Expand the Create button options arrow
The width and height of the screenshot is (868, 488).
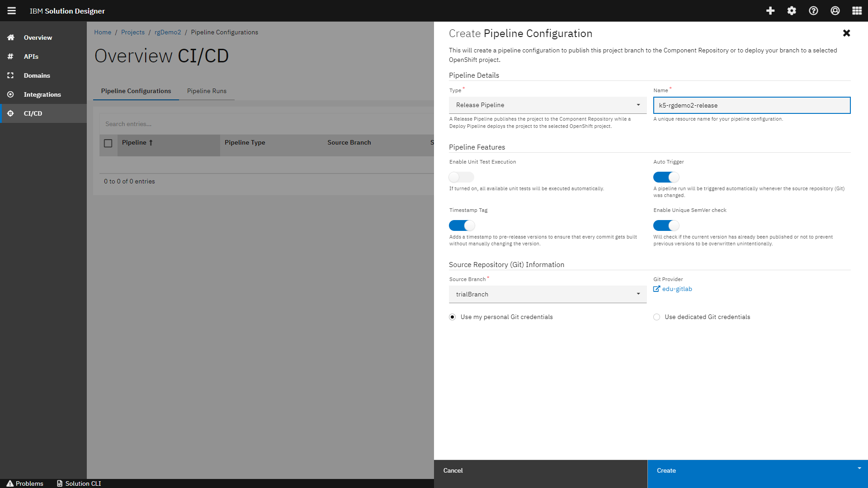point(859,469)
